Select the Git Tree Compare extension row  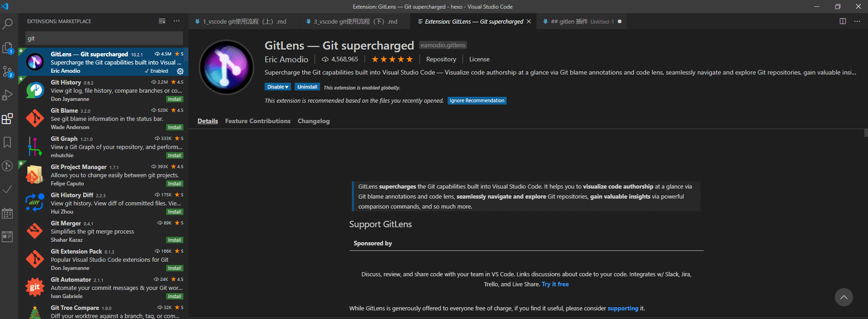104,311
